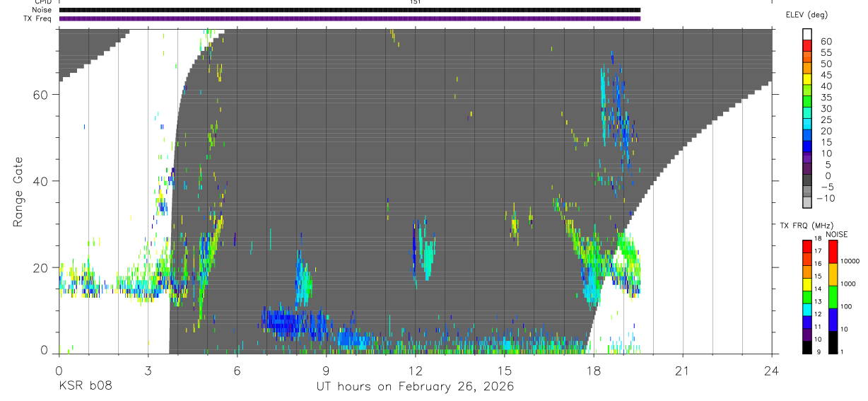Pick the green block in the NOISE legend
868x401 pixels.
coord(833,297)
